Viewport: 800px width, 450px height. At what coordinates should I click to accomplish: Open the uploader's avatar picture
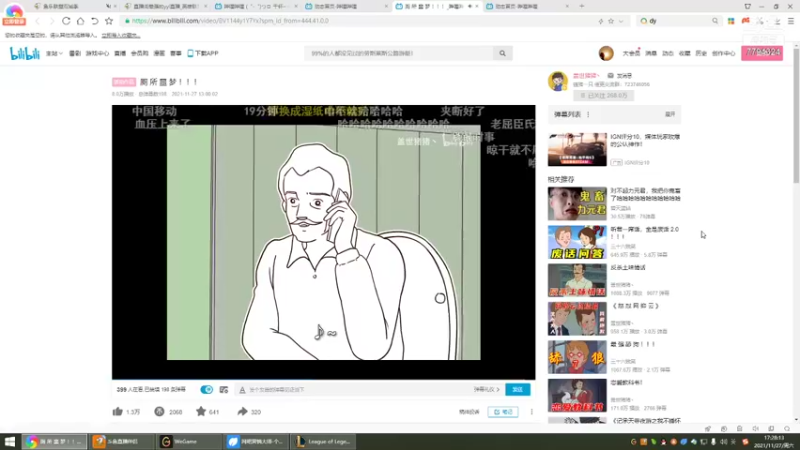click(558, 81)
